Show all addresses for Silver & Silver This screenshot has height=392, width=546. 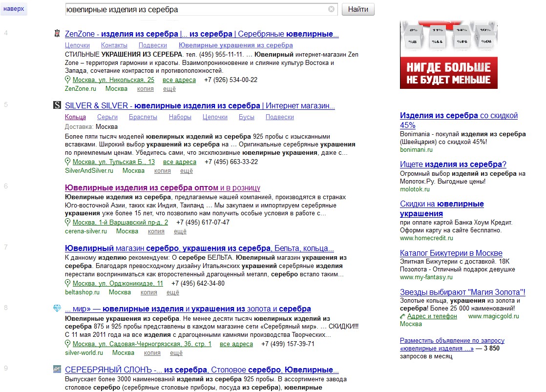(x=180, y=162)
